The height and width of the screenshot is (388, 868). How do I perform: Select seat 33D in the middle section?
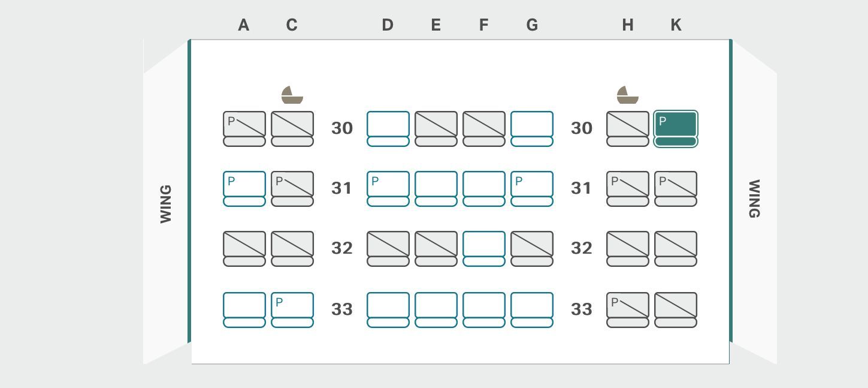(388, 310)
